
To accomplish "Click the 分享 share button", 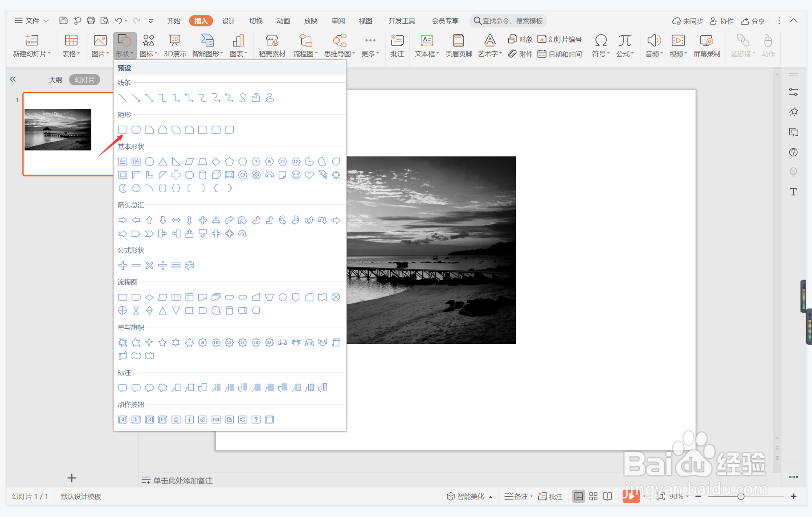I will click(753, 21).
